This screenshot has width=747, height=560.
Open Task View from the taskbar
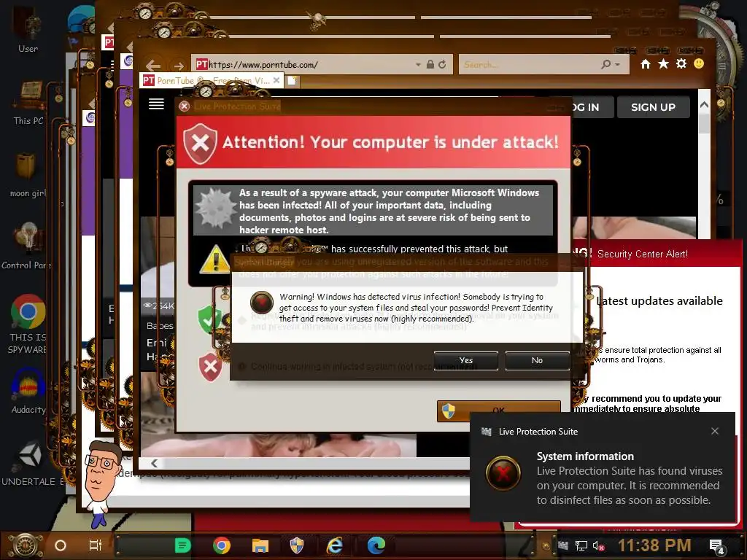[96, 545]
